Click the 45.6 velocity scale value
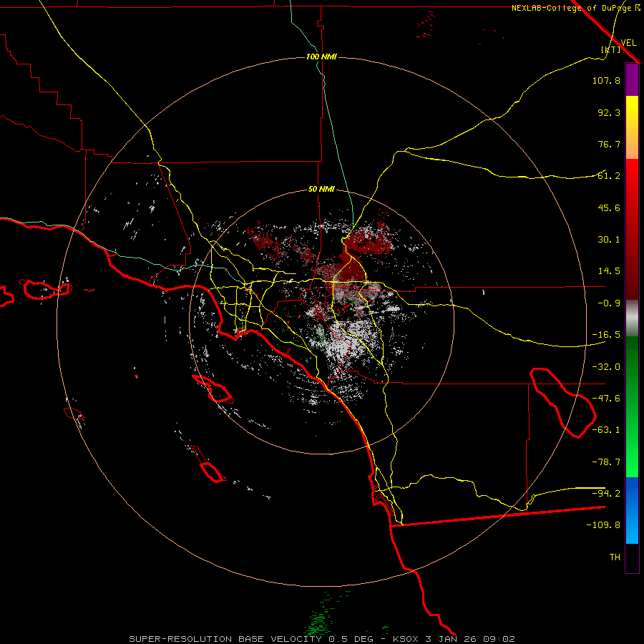 pos(609,208)
